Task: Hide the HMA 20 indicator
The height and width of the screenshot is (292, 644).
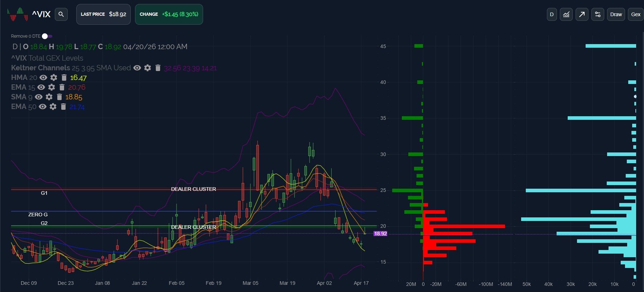Action: (43, 77)
